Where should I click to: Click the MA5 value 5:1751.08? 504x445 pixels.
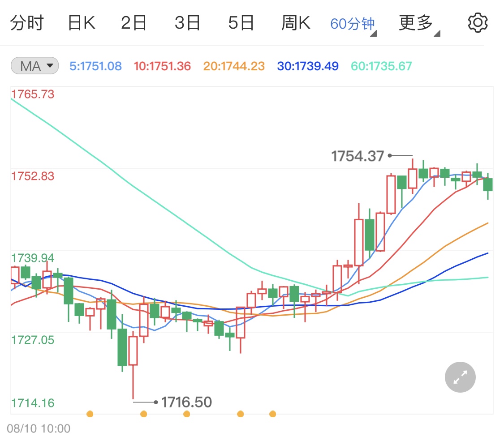pos(95,66)
